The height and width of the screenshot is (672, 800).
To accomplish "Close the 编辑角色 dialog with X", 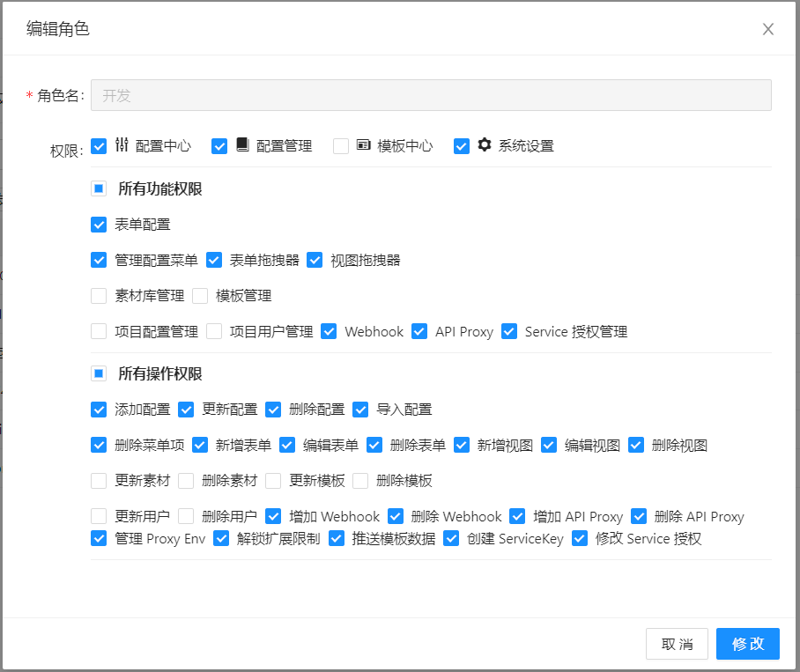I will (x=768, y=29).
